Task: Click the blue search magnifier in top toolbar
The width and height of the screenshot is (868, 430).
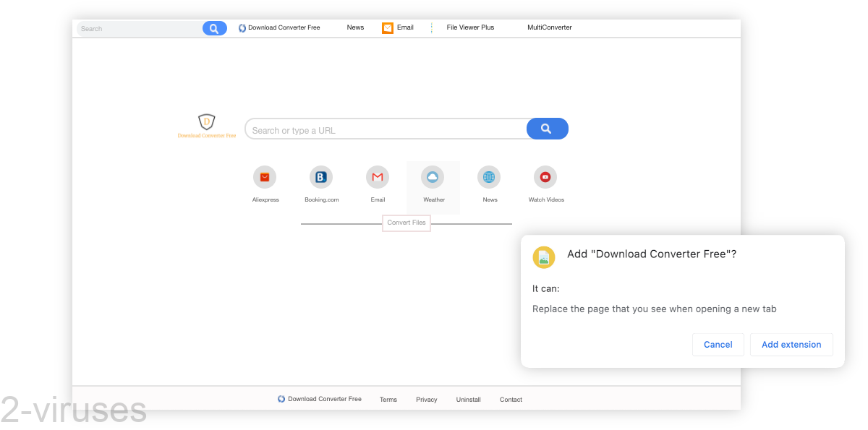Action: (x=214, y=28)
